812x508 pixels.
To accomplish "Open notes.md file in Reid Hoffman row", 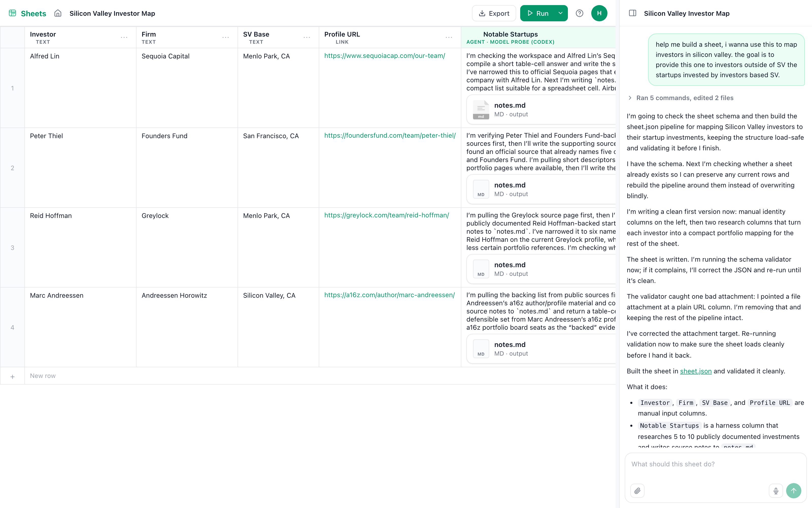I will click(x=541, y=269).
